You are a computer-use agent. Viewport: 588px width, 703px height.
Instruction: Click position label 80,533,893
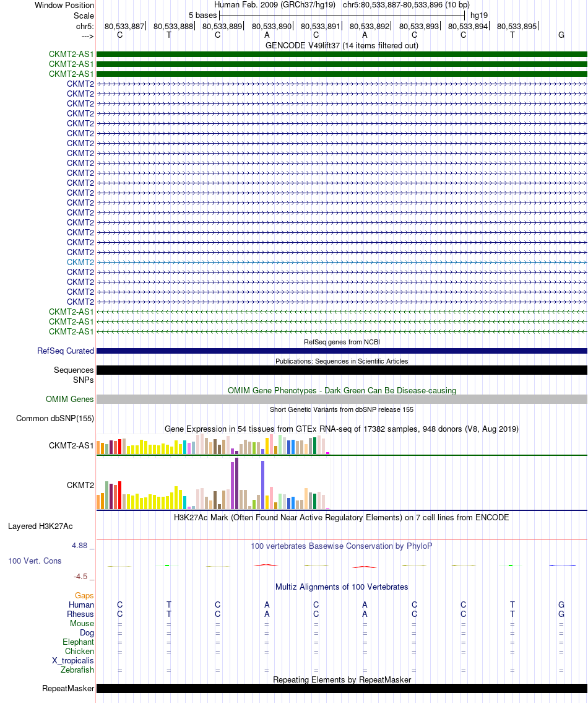(x=418, y=27)
